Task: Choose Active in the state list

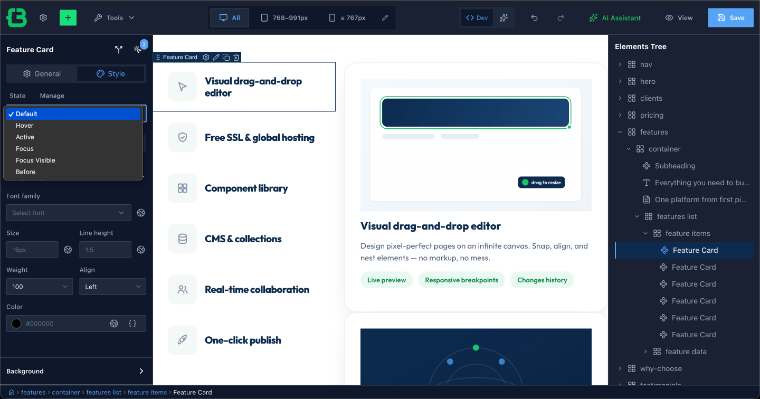Action: pyautogui.click(x=73, y=137)
